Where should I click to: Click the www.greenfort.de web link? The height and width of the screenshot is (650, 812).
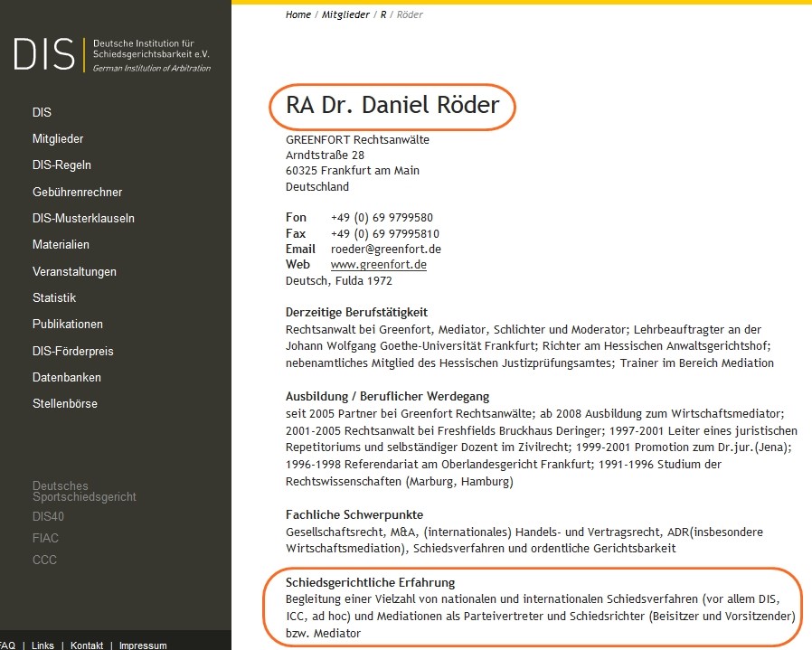378,265
